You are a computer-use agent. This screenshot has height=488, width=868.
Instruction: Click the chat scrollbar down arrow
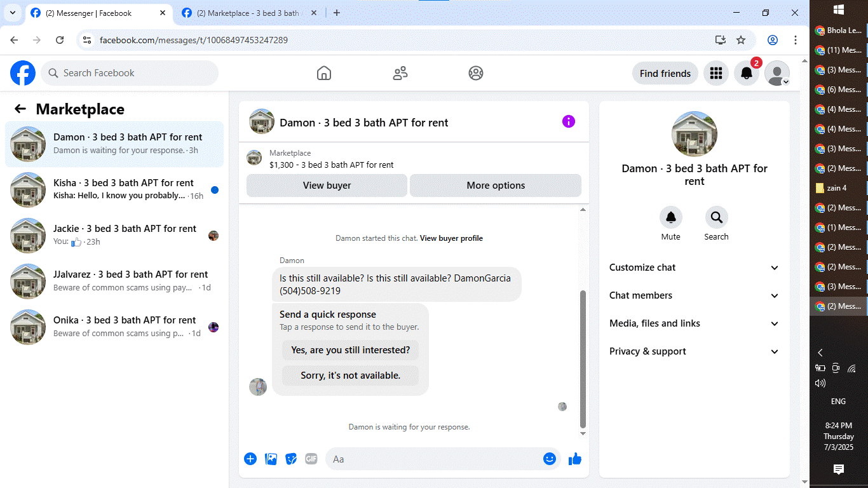point(583,433)
